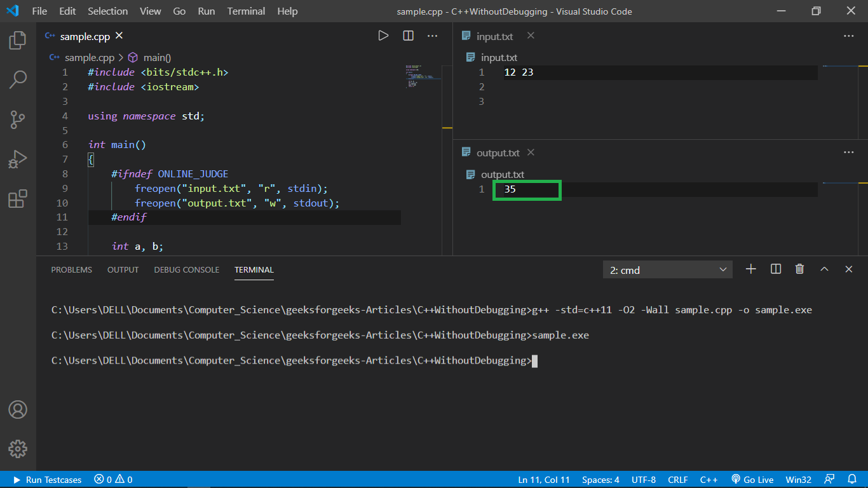Open the terminal selector dropdown '2: cmd'
This screenshot has width=868, height=488.
point(667,270)
